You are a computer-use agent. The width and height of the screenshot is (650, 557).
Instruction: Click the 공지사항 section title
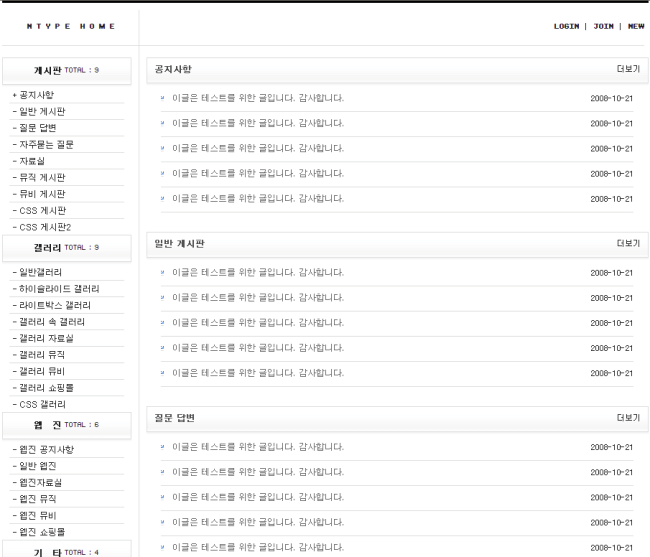pyautogui.click(x=173, y=69)
